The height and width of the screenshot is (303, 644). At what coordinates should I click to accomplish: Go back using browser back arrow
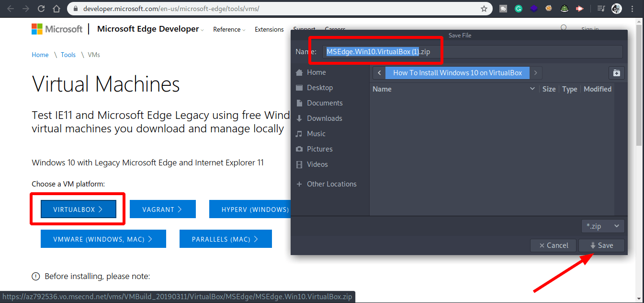11,9
